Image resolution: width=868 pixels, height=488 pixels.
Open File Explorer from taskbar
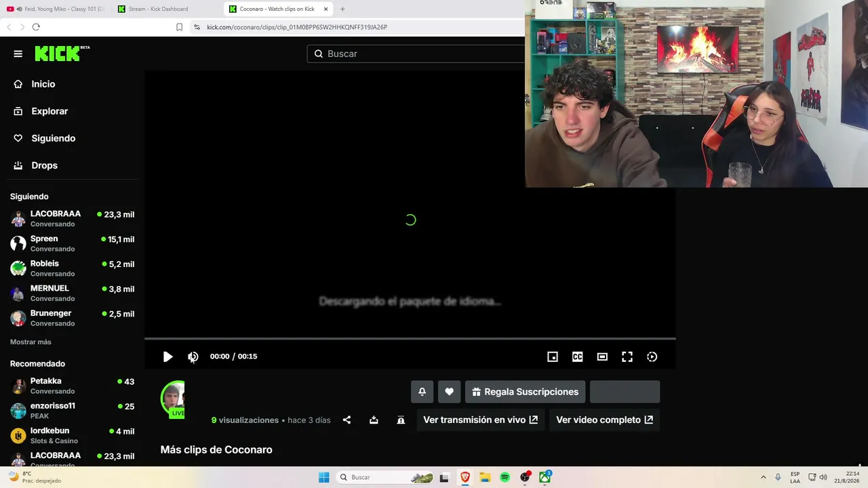(x=485, y=477)
